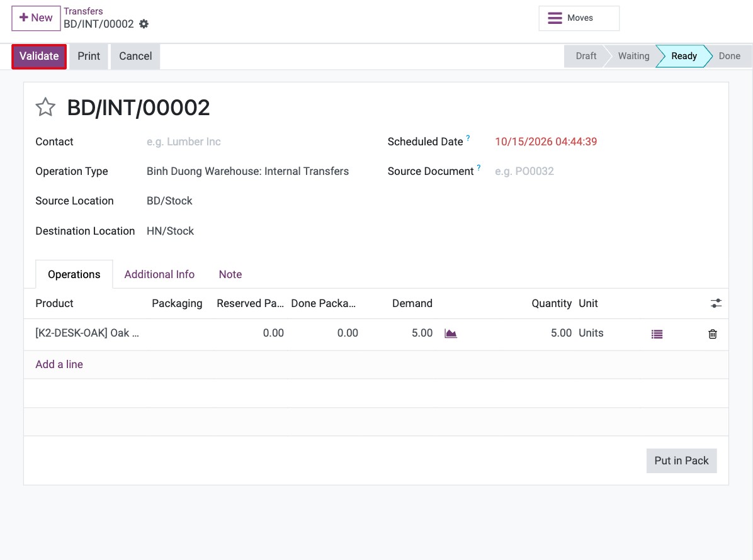Cancel the transfer with Cancel button

[x=135, y=56]
